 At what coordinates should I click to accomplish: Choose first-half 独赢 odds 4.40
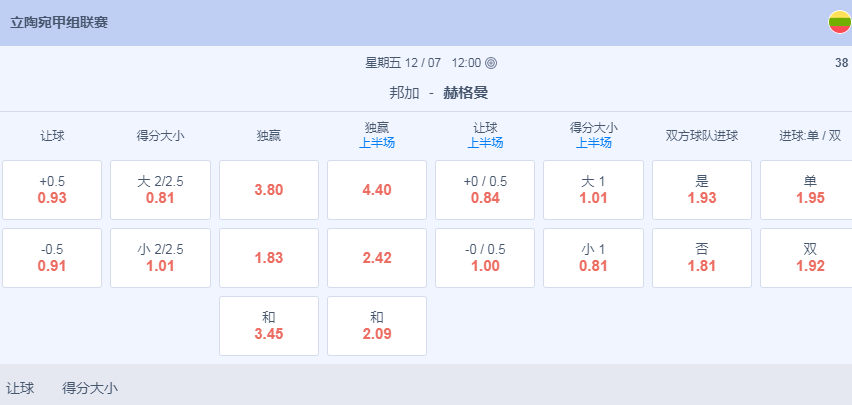[377, 190]
